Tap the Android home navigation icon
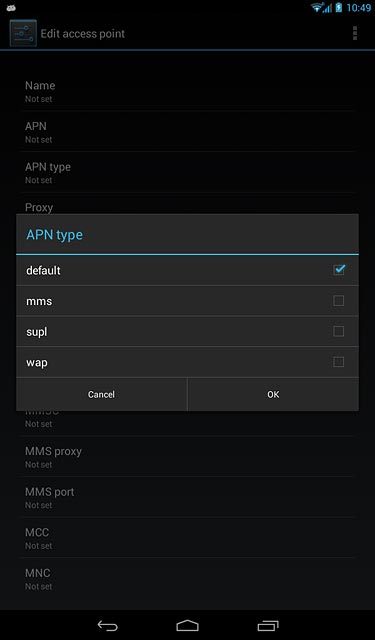Screen dimensions: 375x640 [187, 625]
